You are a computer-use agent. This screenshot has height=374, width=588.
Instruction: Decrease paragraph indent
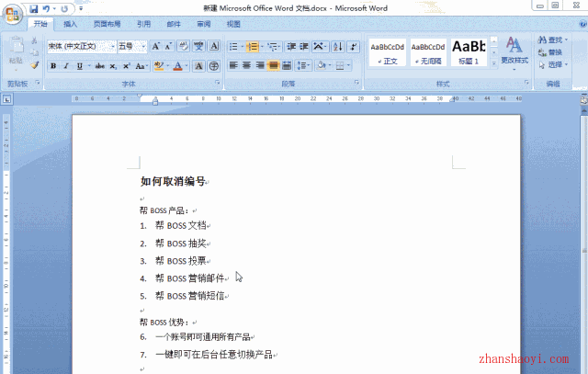[291, 47]
